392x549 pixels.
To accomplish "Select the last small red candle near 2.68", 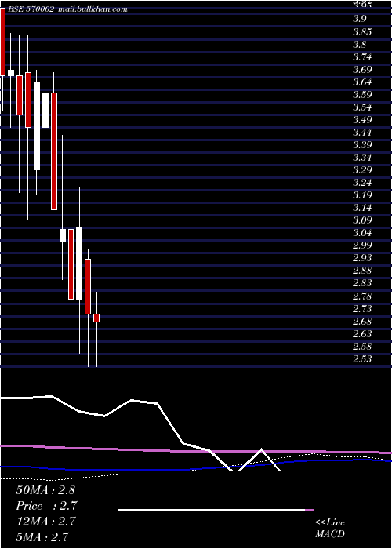I will click(96, 318).
